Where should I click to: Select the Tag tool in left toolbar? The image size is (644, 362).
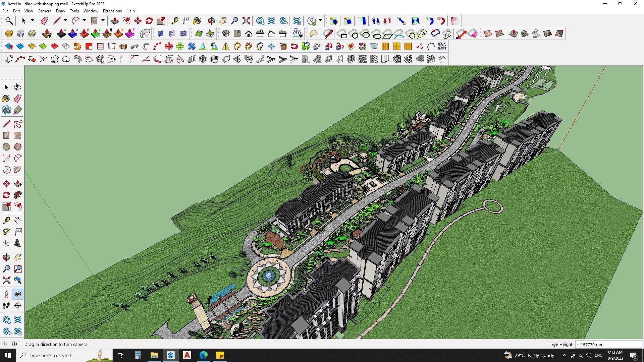(x=18, y=110)
